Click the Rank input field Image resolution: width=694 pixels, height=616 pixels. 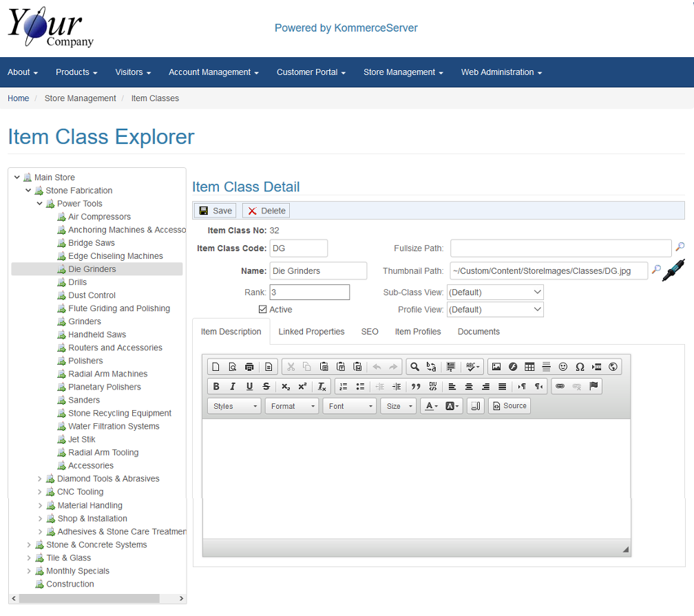click(x=309, y=293)
